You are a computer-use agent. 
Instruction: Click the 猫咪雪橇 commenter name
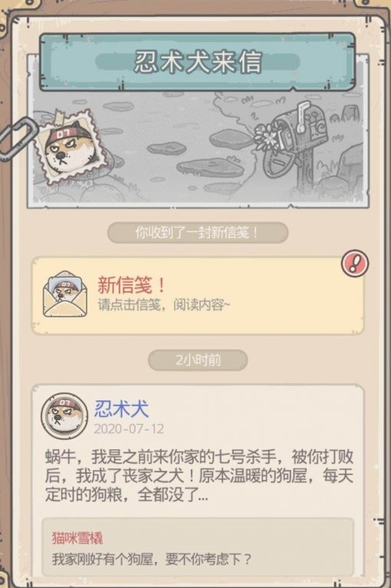(77, 537)
